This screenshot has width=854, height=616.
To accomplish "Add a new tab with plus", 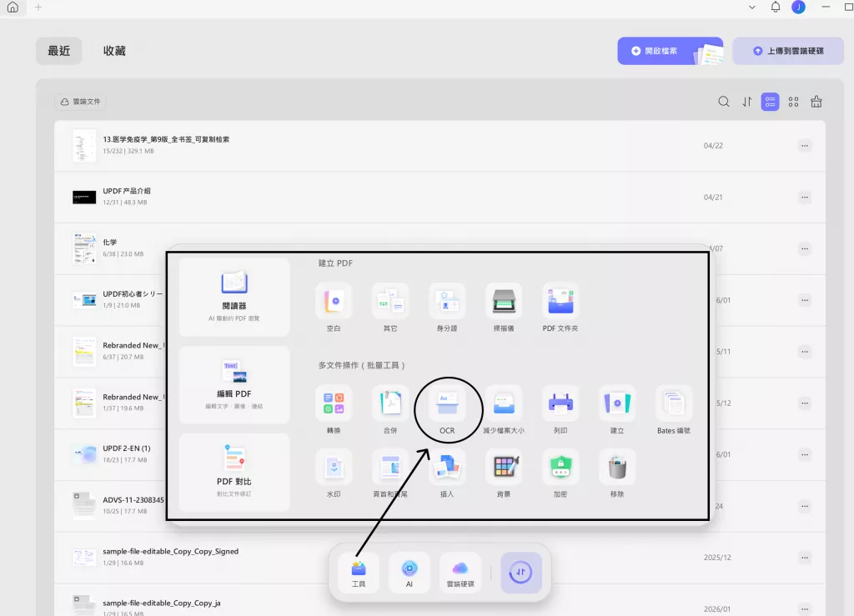I will point(38,7).
